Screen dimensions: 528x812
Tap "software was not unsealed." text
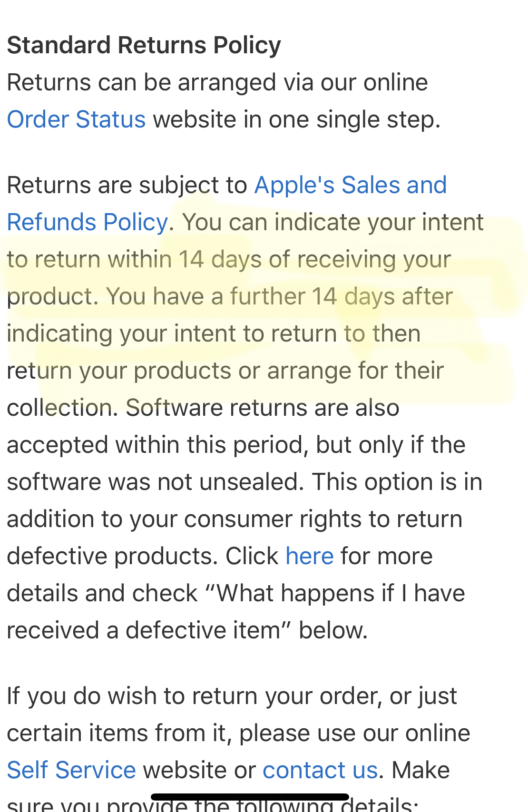point(155,482)
